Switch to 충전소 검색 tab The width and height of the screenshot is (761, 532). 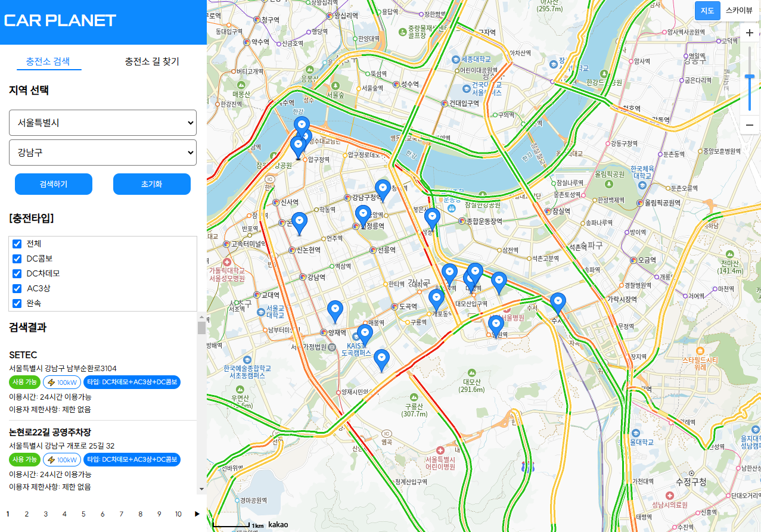[48, 61]
